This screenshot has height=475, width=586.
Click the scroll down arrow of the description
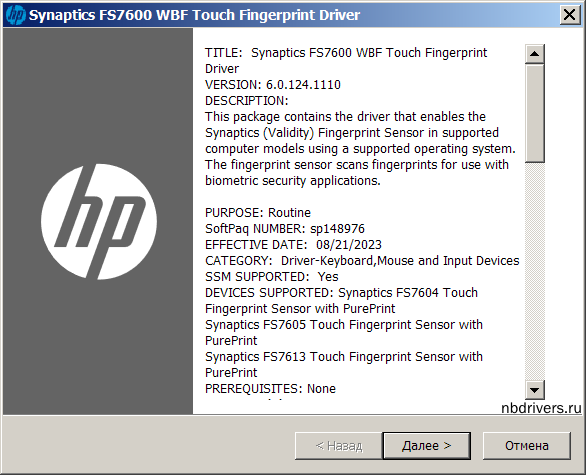click(x=534, y=390)
